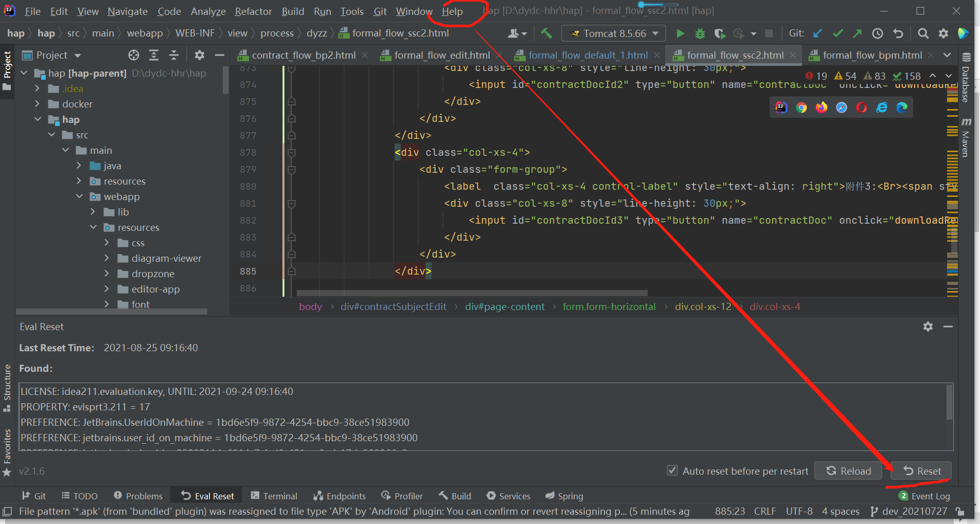Expand all icon in Project panel header
Screen dimensions: 980x524
coord(154,55)
